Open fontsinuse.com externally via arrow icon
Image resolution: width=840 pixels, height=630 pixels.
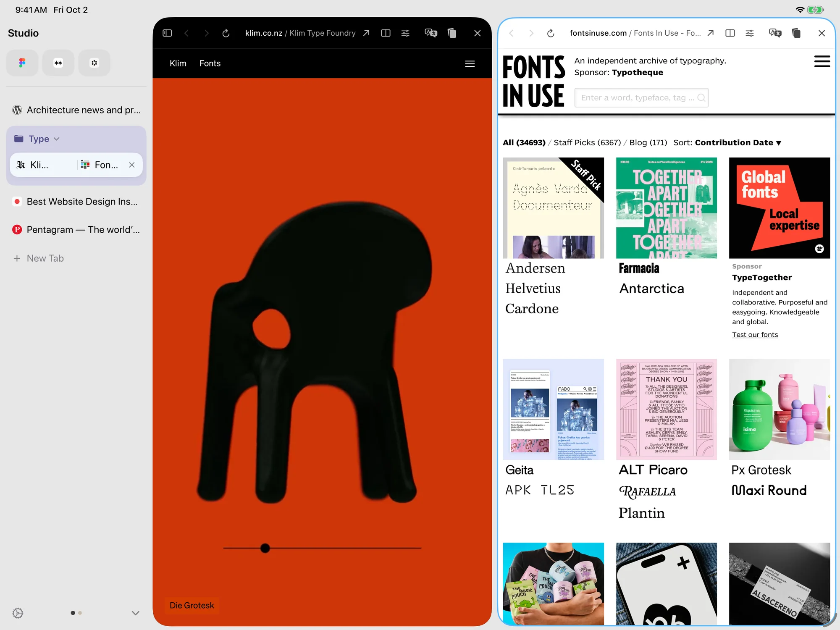711,33
